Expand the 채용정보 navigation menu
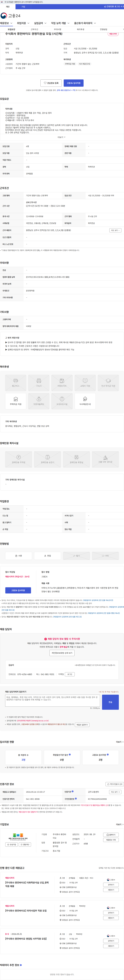124x980 pixels. click(6, 23)
